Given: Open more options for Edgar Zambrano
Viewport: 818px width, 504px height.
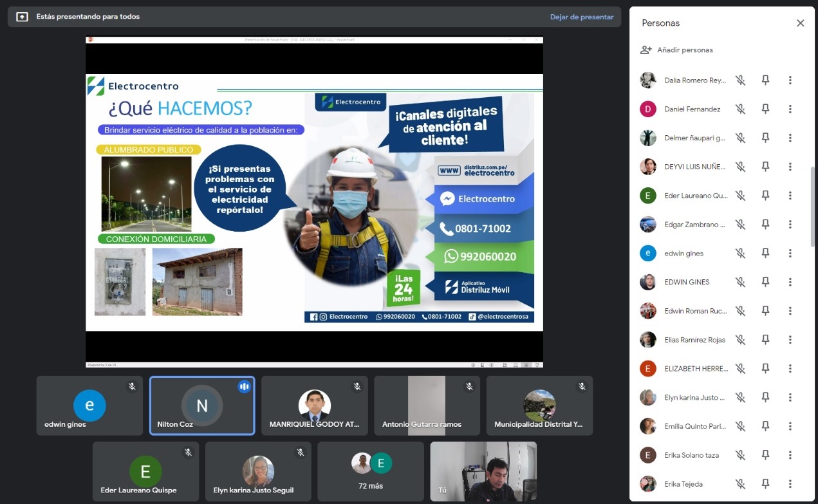Looking at the screenshot, I should click(x=790, y=225).
